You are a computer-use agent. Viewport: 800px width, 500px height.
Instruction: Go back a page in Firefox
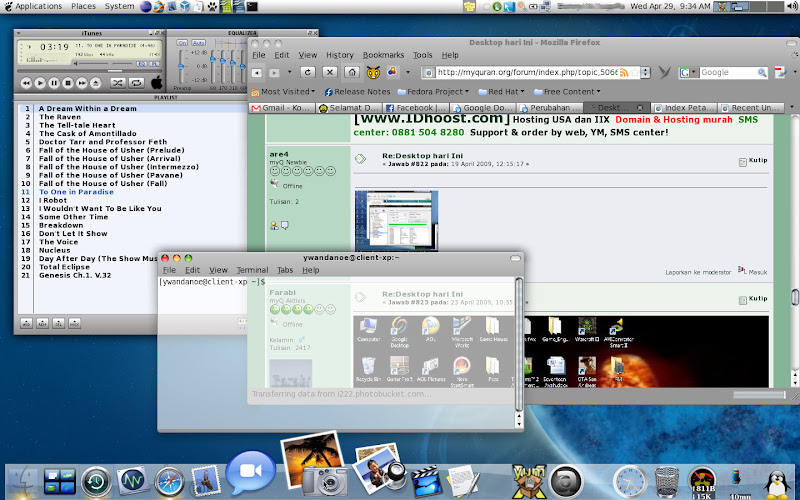(257, 73)
